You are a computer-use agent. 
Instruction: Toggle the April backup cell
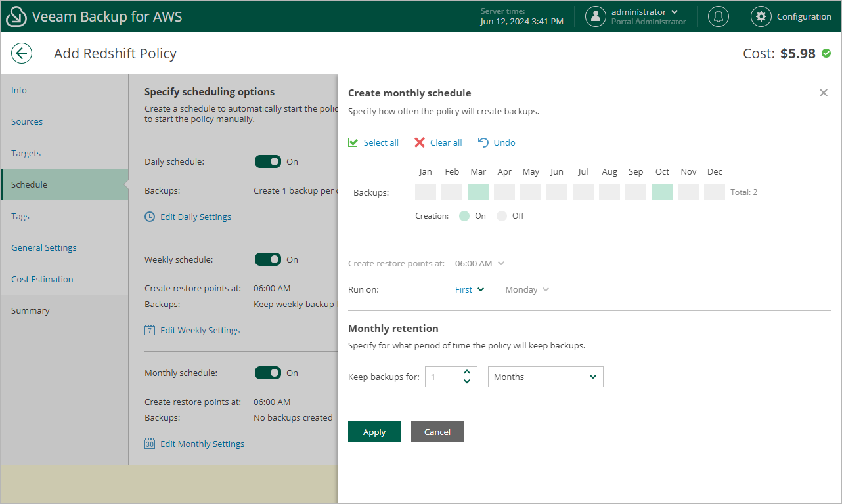pyautogui.click(x=504, y=192)
